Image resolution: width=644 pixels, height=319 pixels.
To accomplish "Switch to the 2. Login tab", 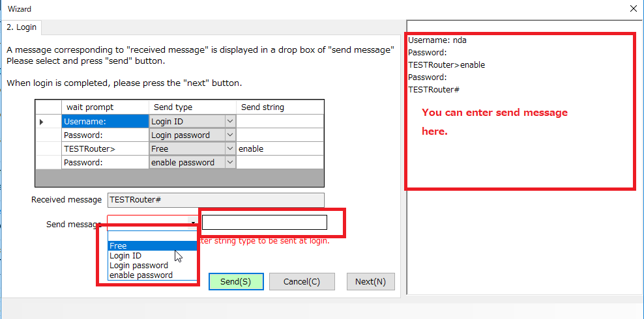I will [22, 27].
